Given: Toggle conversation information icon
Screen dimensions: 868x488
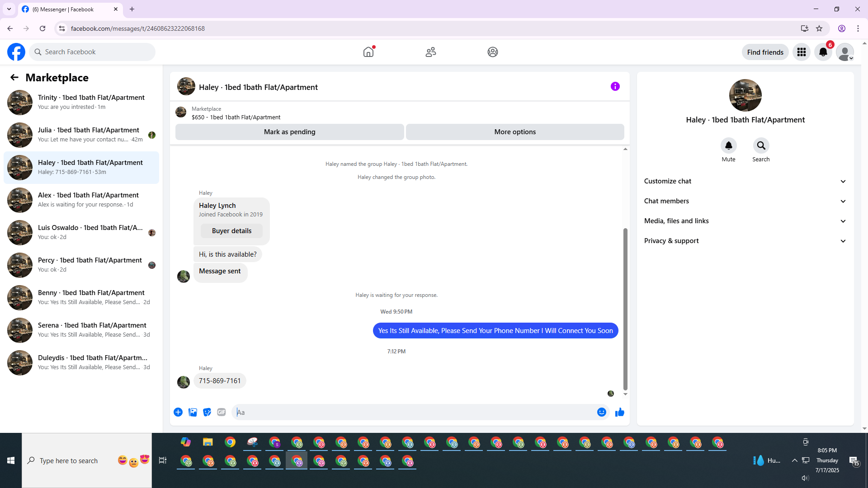Looking at the screenshot, I should click(615, 86).
